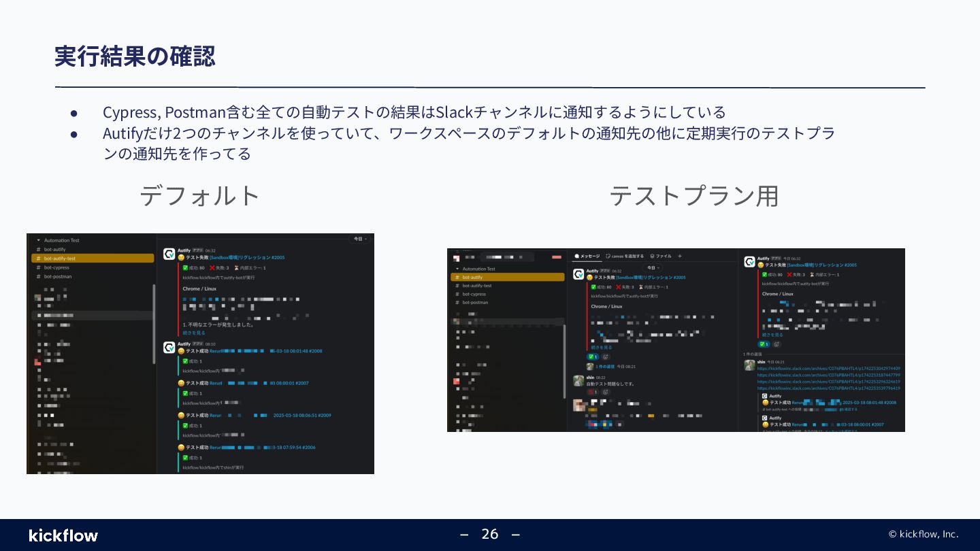Viewport: 980px width, 551px height.
Task: Open リグレッション #2005 link in テストプラン用 channel pane
Action: (x=651, y=278)
